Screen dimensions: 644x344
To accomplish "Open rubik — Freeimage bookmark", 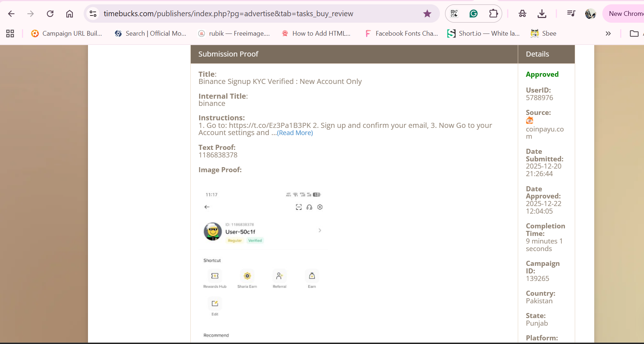I will 234,33.
